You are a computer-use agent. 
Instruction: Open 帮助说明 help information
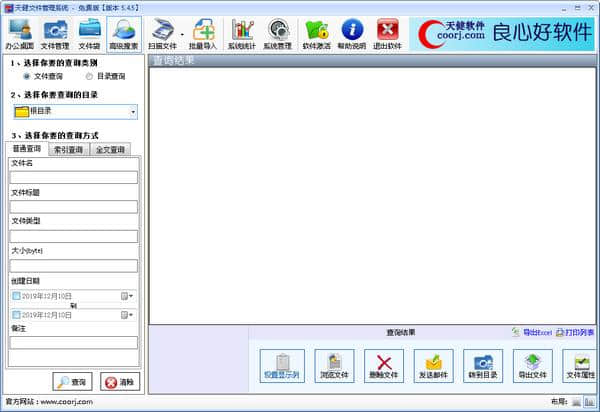pos(352,34)
